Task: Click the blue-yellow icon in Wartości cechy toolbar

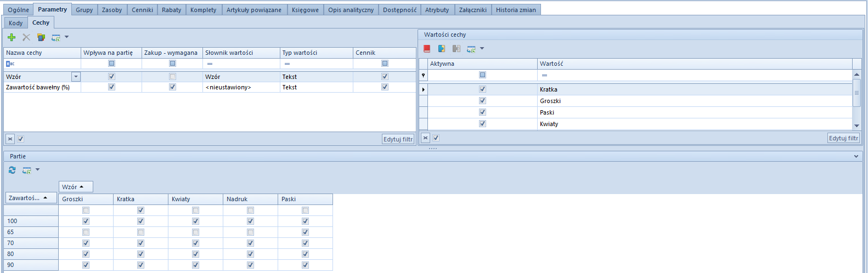Action: (442, 49)
